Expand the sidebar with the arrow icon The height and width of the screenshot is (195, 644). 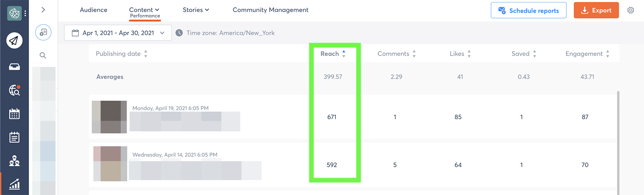[x=43, y=10]
